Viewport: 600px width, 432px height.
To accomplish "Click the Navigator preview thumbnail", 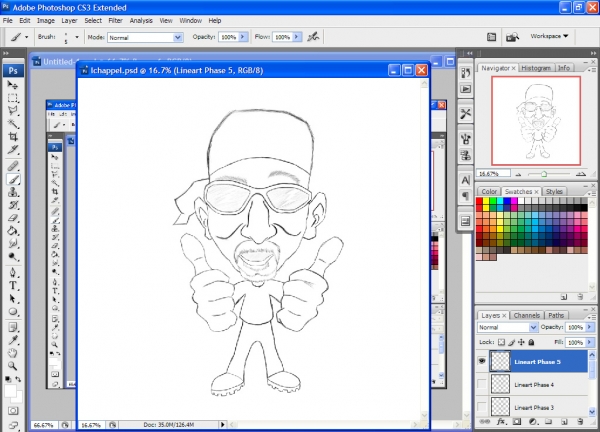I will pos(536,121).
